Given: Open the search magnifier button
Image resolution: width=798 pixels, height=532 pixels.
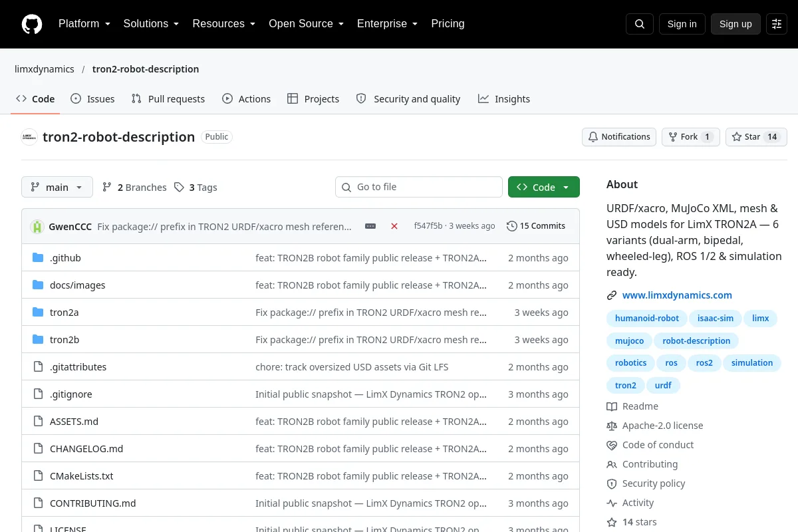Looking at the screenshot, I should (640, 24).
